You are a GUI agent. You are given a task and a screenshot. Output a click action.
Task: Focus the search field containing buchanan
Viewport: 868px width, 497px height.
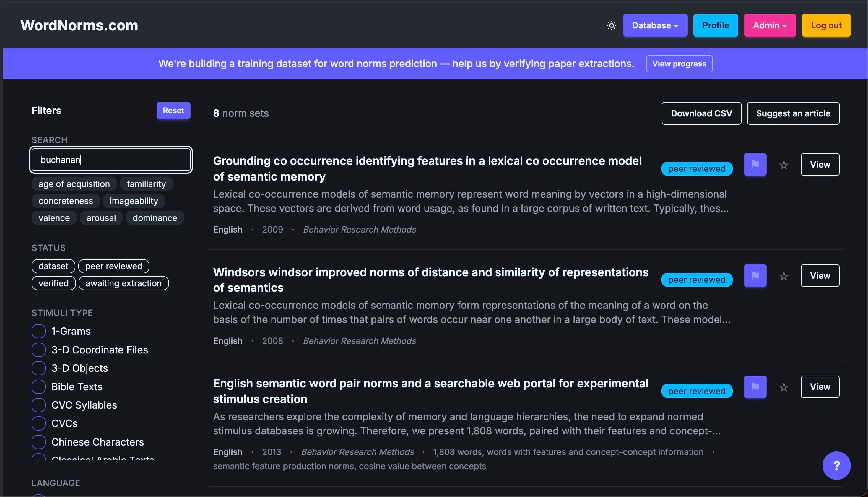coord(111,160)
